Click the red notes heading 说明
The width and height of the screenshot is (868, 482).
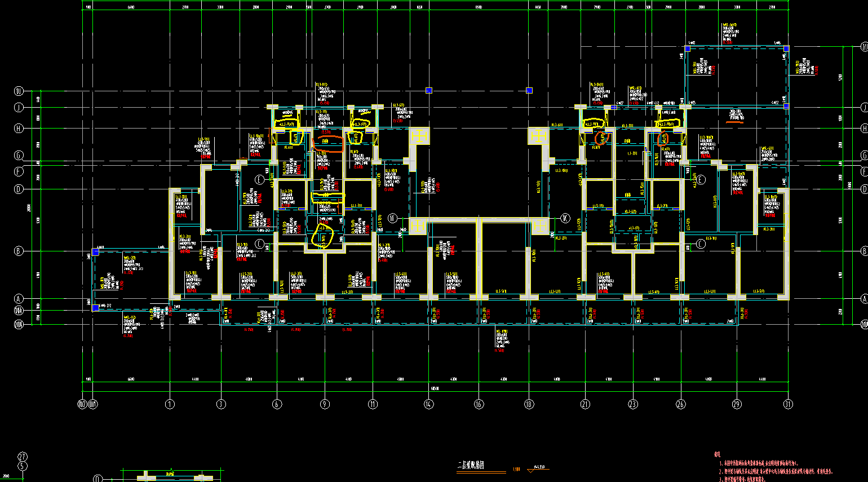(717, 454)
